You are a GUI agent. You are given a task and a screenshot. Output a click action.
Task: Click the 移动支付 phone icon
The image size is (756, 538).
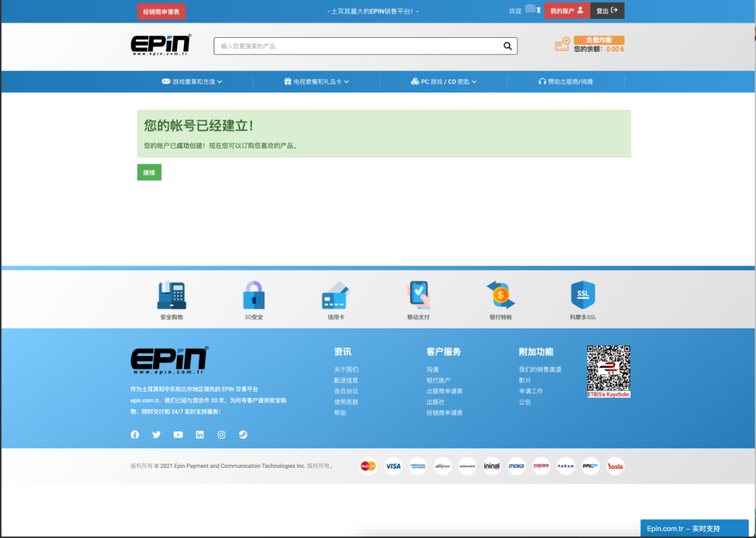coord(419,295)
